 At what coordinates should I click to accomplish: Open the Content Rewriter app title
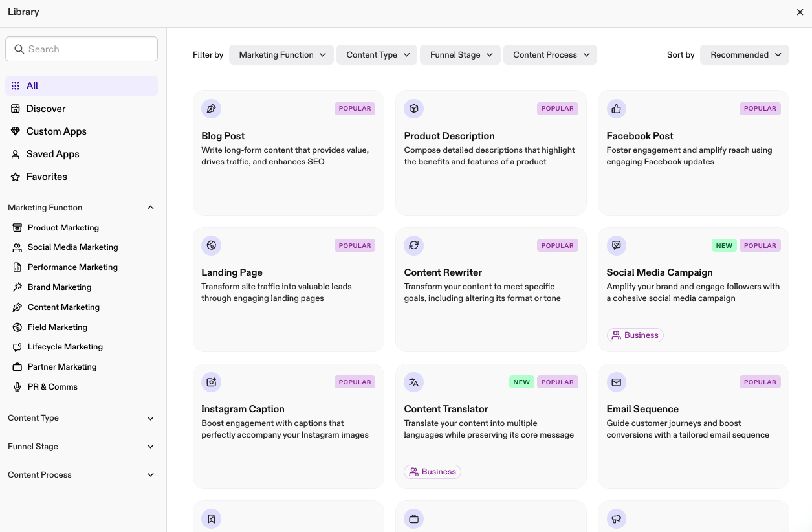[443, 272]
